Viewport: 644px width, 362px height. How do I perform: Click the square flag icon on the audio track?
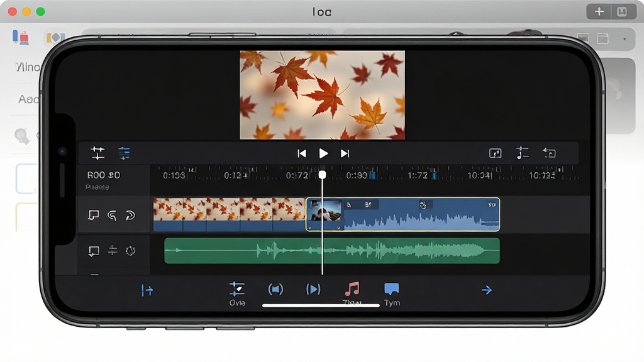(94, 251)
